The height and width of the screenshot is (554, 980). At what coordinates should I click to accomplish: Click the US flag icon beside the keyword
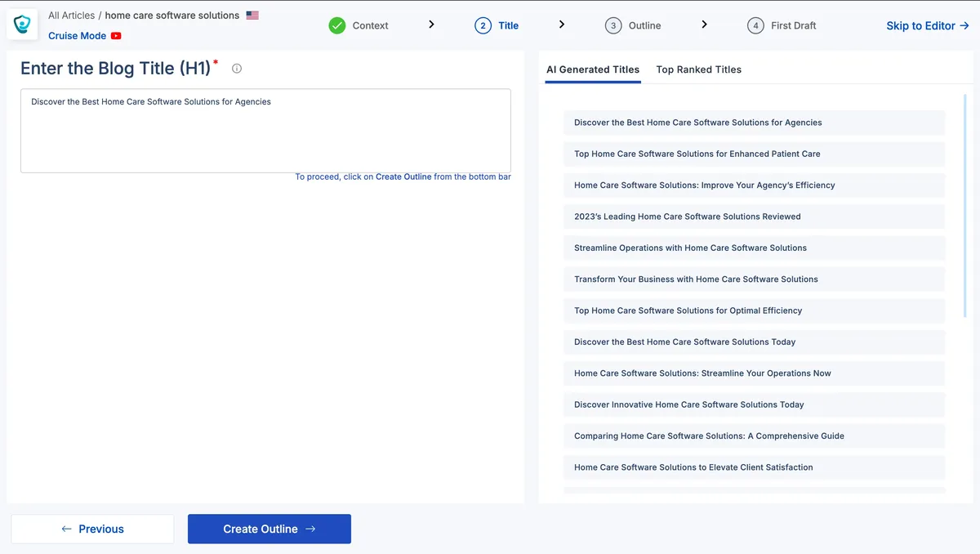coord(252,16)
